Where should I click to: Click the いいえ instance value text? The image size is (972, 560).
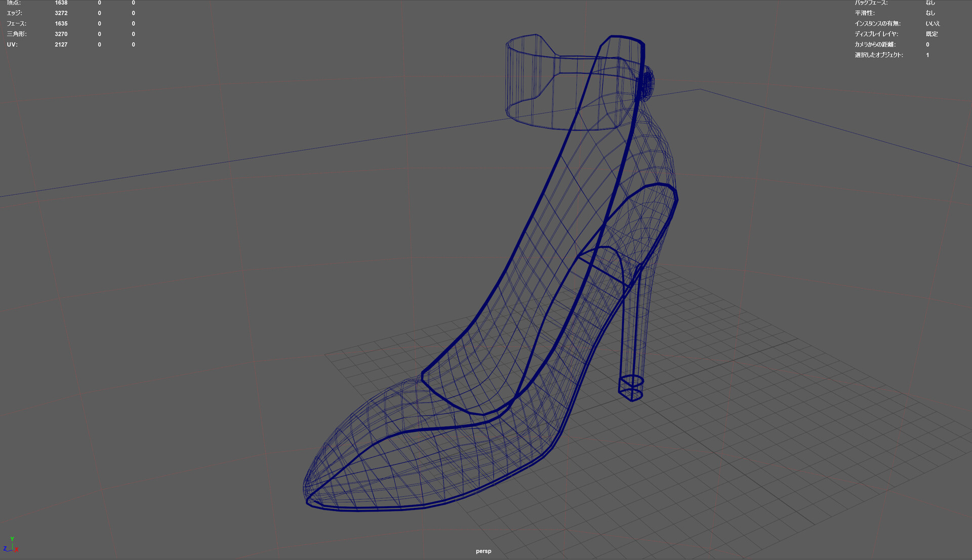point(933,24)
